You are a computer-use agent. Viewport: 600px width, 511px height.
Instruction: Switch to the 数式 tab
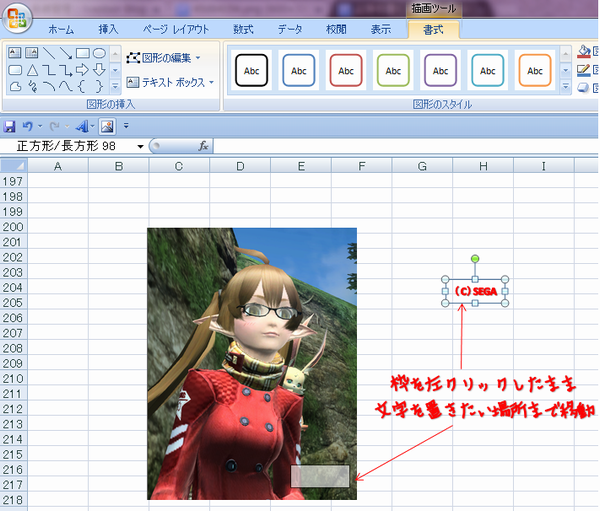tap(243, 29)
